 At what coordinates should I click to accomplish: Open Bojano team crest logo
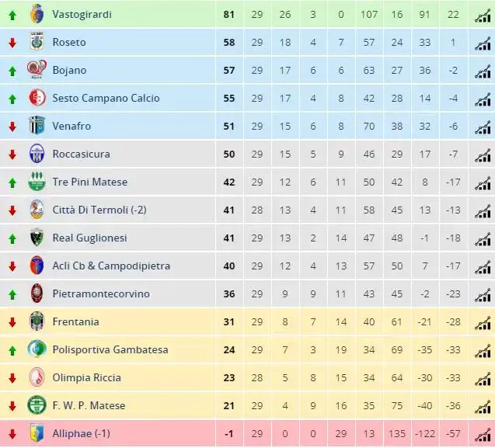click(x=37, y=69)
